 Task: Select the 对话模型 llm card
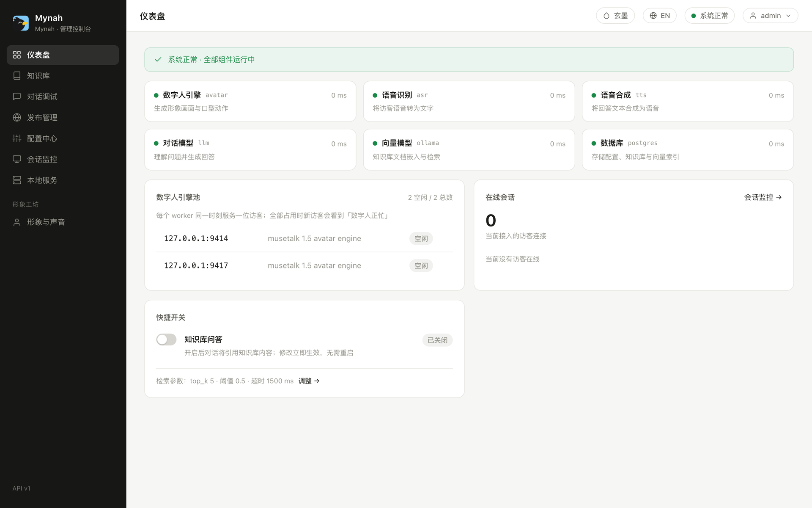[250, 150]
